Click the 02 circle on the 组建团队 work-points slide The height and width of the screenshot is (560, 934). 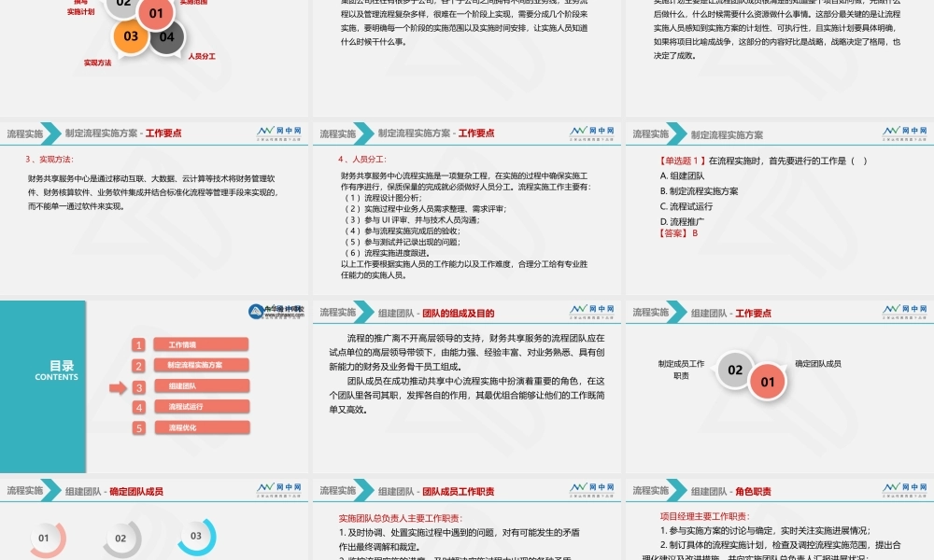pos(734,371)
